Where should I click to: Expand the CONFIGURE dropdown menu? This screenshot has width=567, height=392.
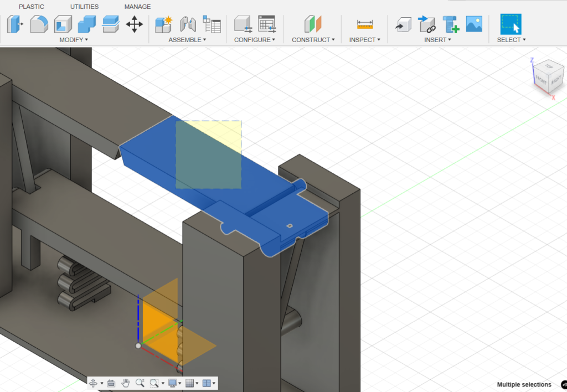(x=255, y=40)
